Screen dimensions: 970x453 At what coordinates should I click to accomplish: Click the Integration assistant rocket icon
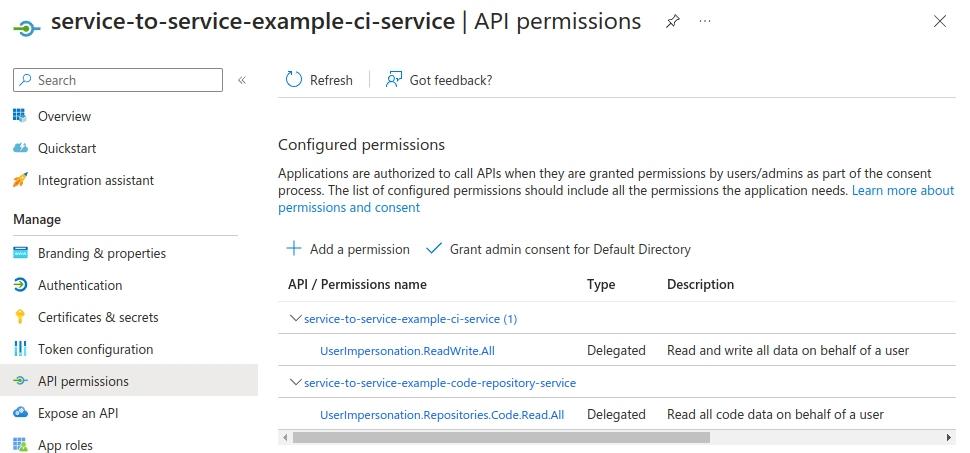point(20,180)
